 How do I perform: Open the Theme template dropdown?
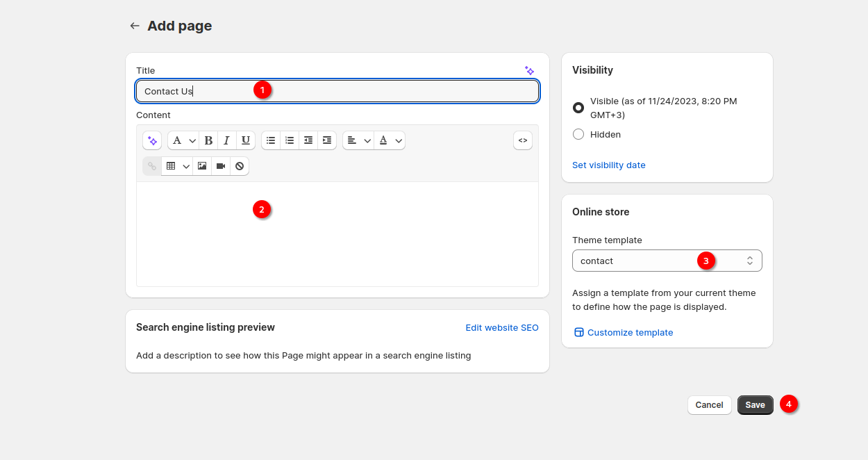[x=667, y=261]
